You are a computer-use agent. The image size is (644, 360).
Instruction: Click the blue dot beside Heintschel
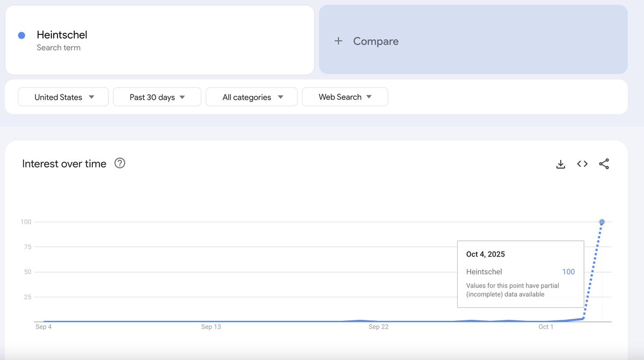tap(21, 35)
